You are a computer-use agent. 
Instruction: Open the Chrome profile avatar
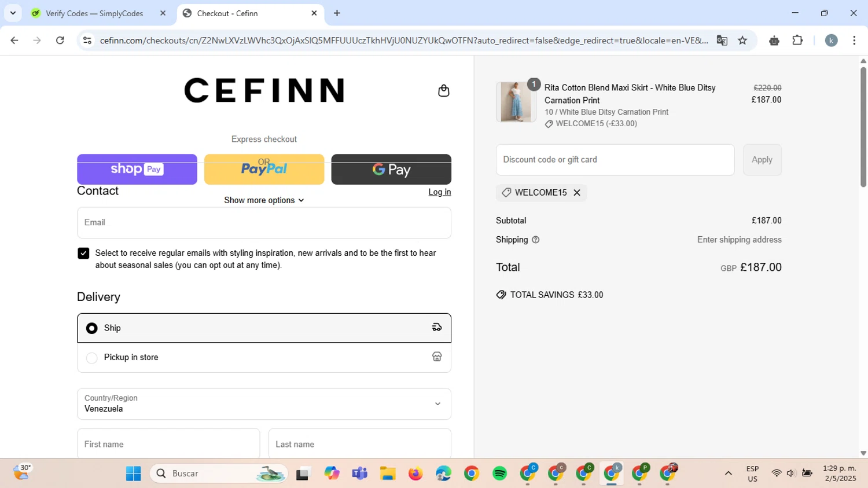click(832, 41)
